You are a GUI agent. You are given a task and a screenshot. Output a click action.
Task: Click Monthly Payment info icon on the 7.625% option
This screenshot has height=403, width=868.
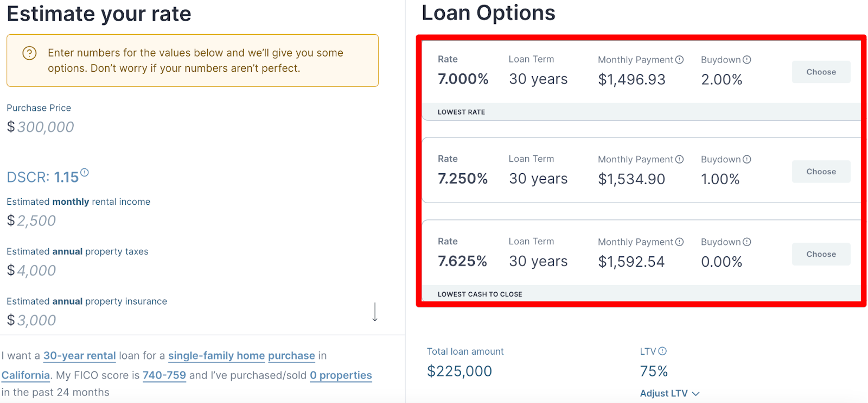pyautogui.click(x=680, y=242)
